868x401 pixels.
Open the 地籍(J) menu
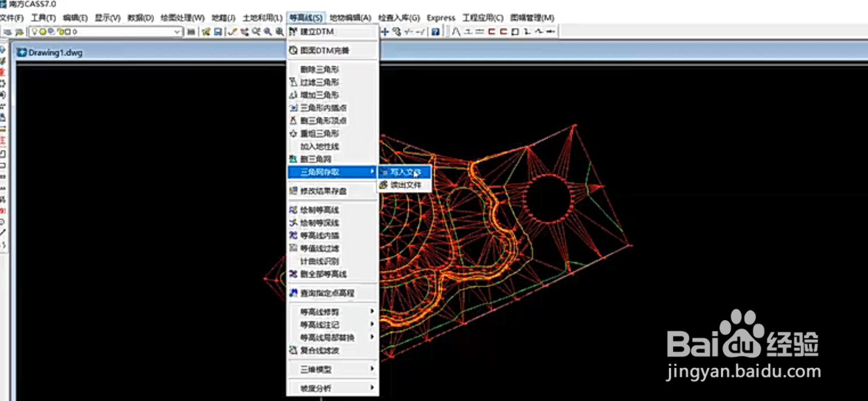[223, 17]
